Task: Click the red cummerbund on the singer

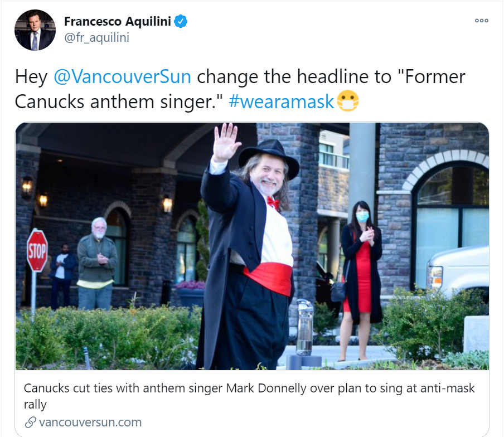Action: coord(268,278)
